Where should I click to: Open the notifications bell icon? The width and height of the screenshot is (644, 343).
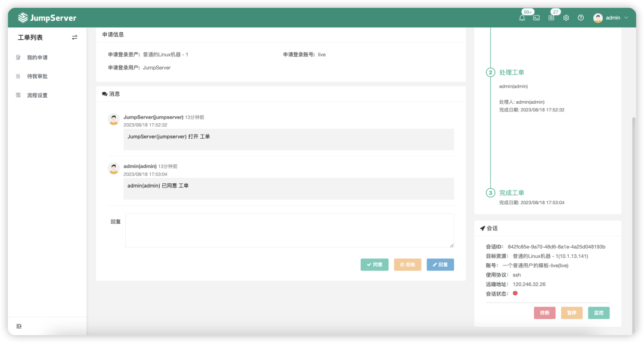pyautogui.click(x=522, y=18)
